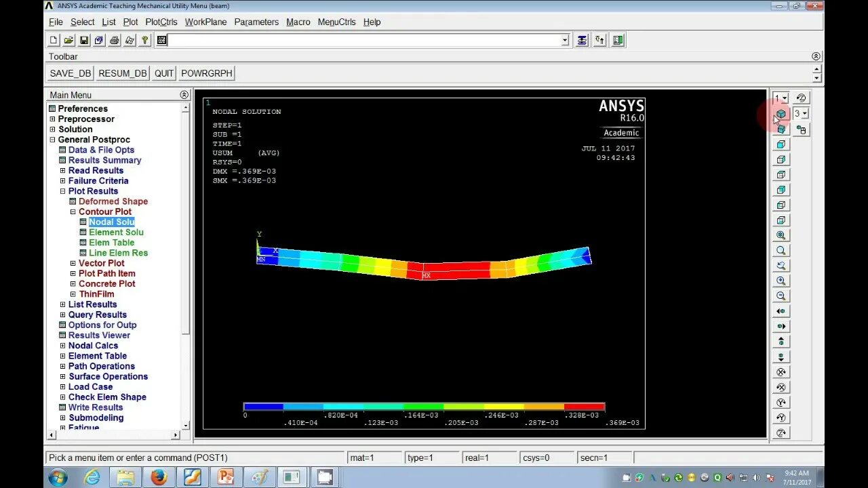Collapse the Contour Plot node
This screenshot has width=868, height=488.
pyautogui.click(x=73, y=212)
